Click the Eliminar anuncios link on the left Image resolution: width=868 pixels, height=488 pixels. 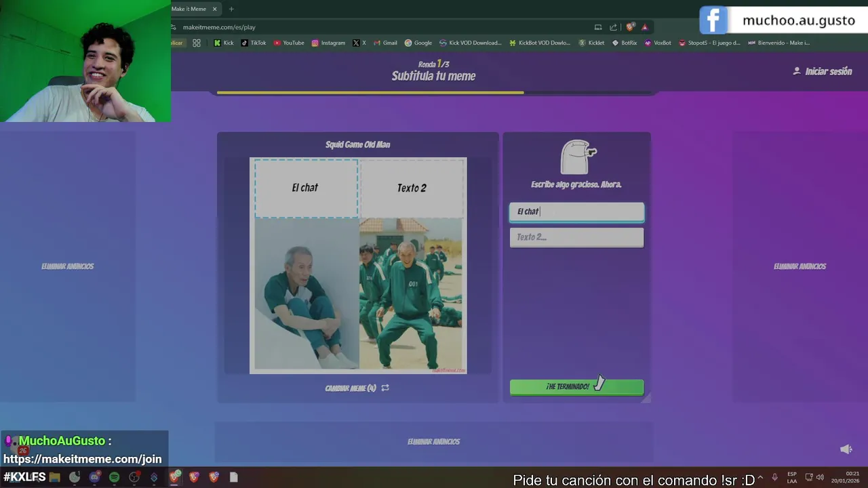pyautogui.click(x=68, y=266)
